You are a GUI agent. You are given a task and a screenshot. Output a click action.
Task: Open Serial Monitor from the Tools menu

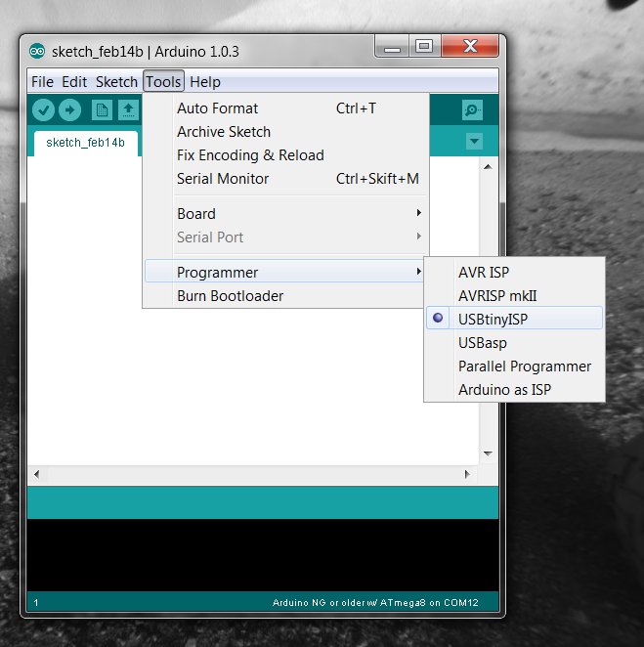[285, 179]
